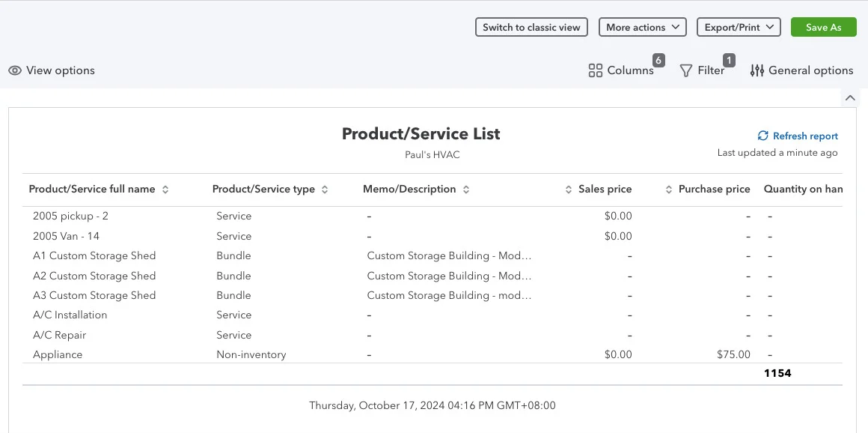Click Bundle type for A2 Custom Storage Shed
This screenshot has width=868, height=433.
coord(233,276)
